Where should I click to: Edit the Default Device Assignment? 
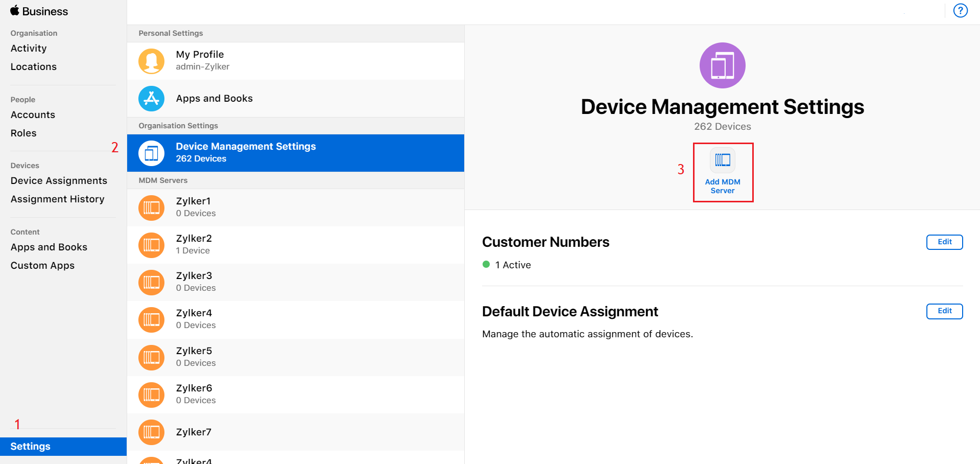pyautogui.click(x=944, y=311)
